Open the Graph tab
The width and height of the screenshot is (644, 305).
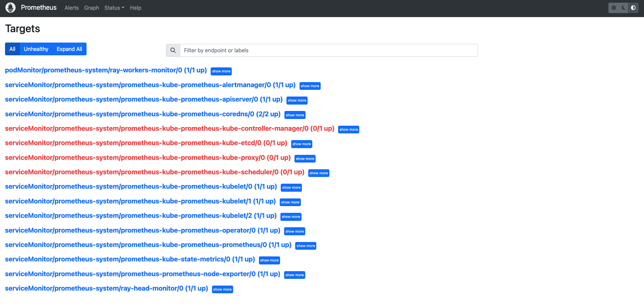coord(91,8)
